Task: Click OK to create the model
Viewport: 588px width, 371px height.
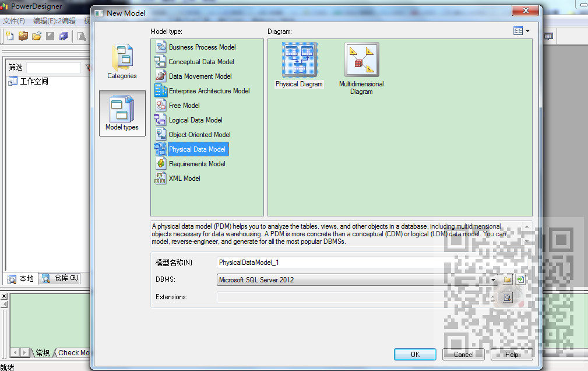Action: tap(414, 354)
